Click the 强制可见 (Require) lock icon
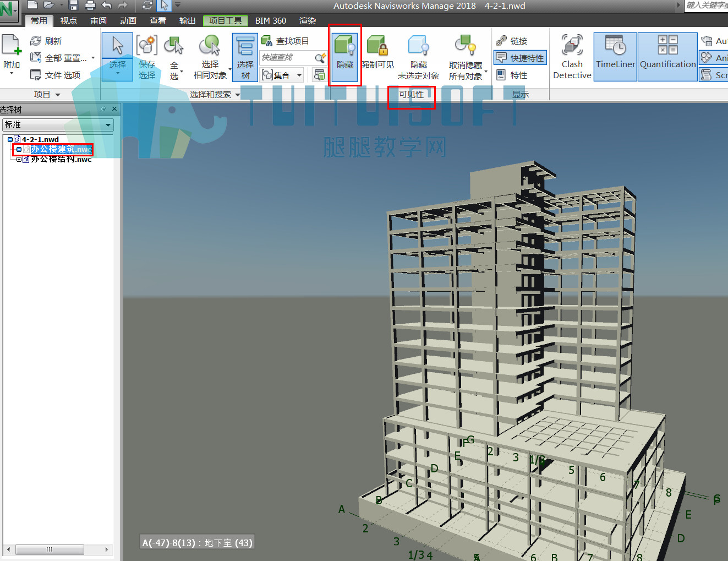728x561 pixels. [x=377, y=45]
